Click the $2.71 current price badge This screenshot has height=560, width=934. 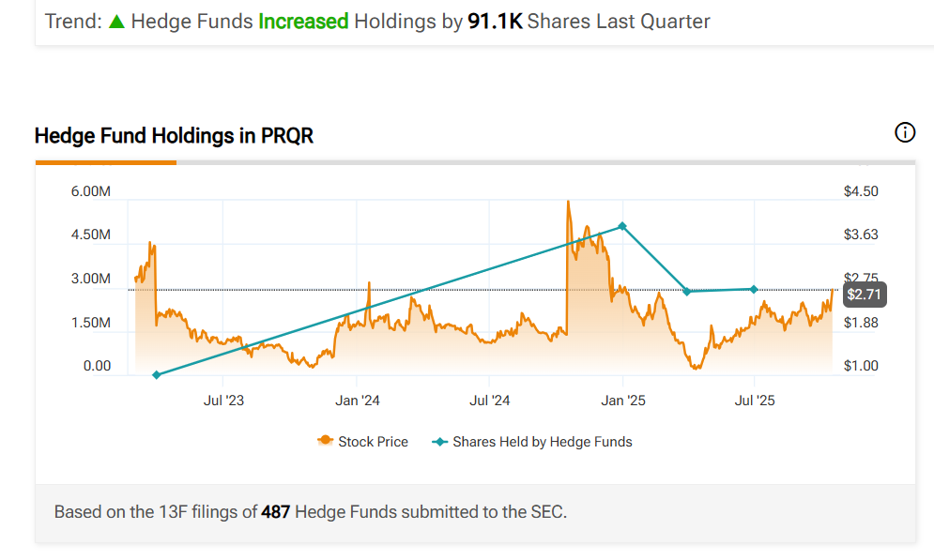[864, 295]
